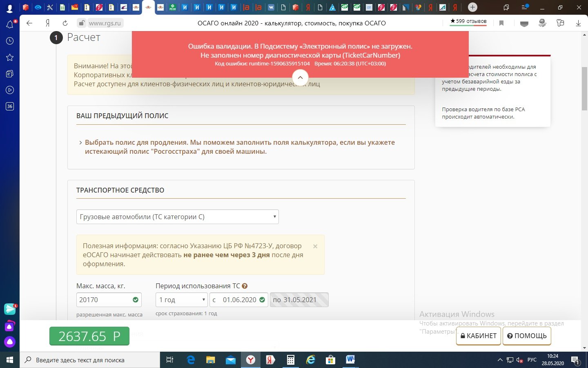588x368 pixels.
Task: Show the 36 open tabs counter
Action: point(10,106)
